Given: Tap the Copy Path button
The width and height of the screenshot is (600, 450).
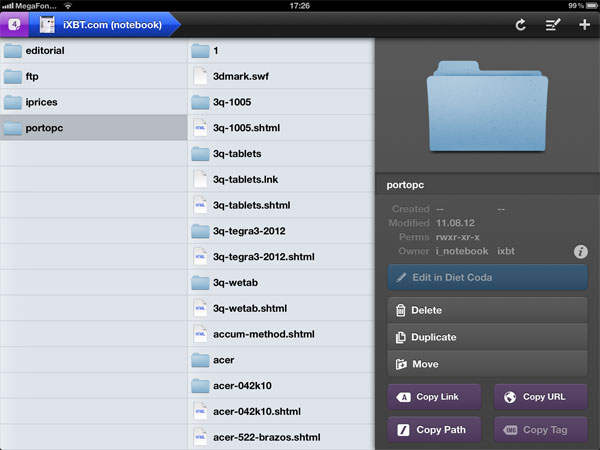Looking at the screenshot, I should 434,430.
